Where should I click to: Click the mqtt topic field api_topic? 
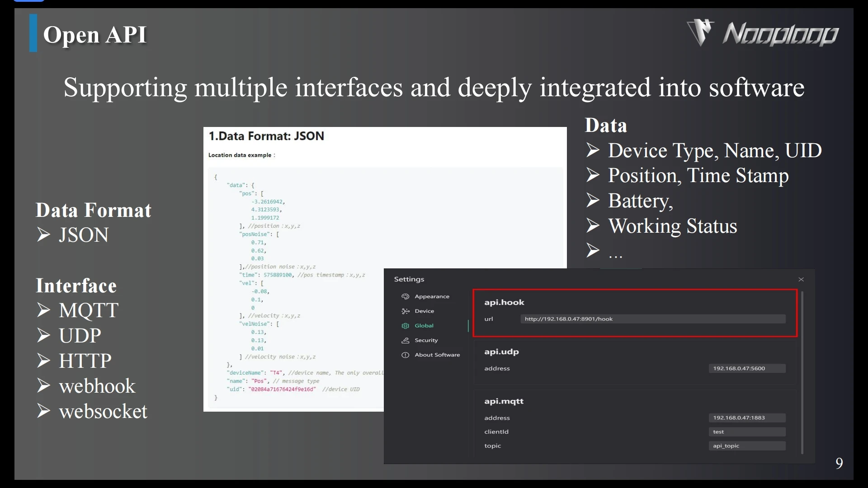click(x=746, y=446)
